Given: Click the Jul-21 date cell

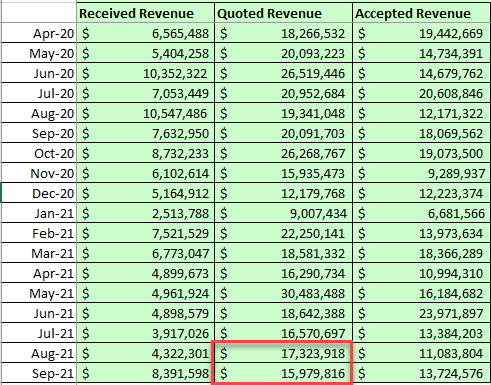Looking at the screenshot, I should point(39,333).
